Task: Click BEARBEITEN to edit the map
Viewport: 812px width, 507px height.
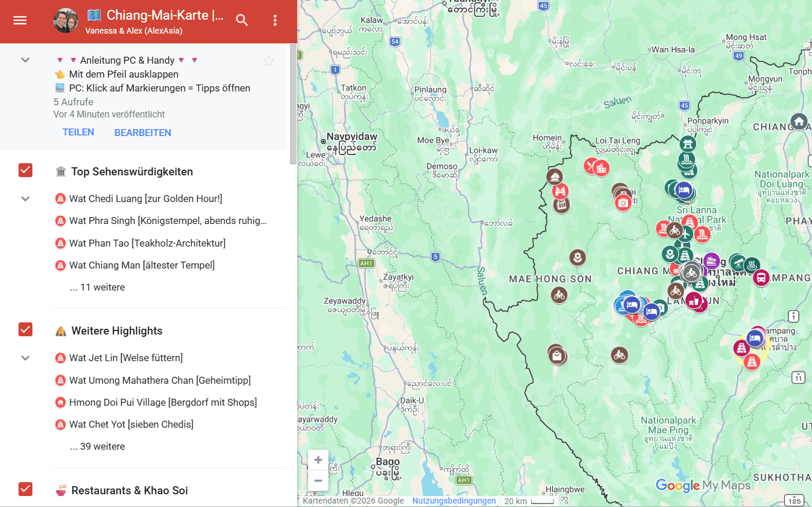Action: [x=142, y=133]
